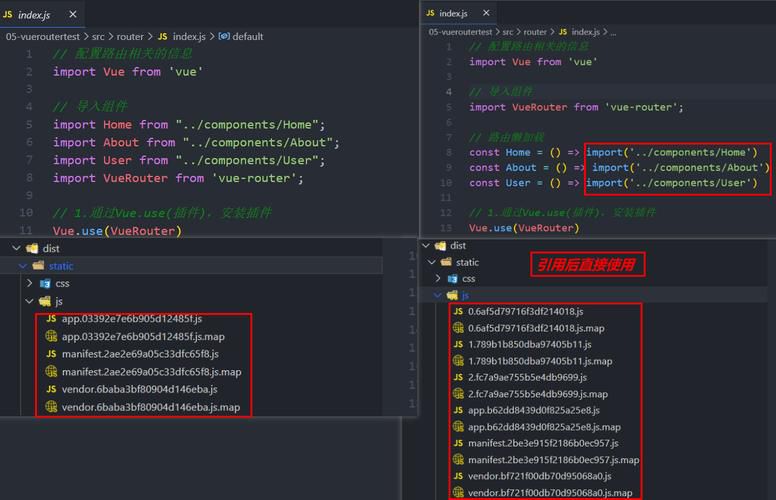Open 0.6af5d79716f3df214018.js.map file
Image resolution: width=776 pixels, height=500 pixels.
pyautogui.click(x=536, y=328)
